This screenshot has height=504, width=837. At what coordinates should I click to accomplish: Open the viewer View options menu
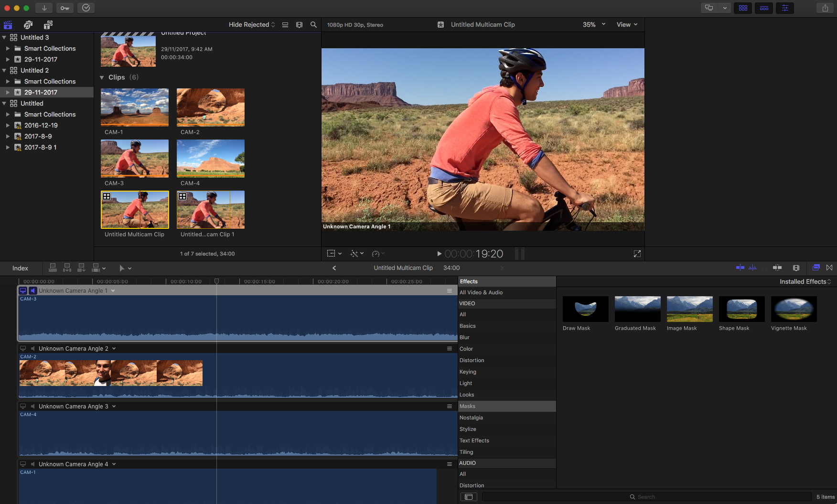tap(627, 25)
